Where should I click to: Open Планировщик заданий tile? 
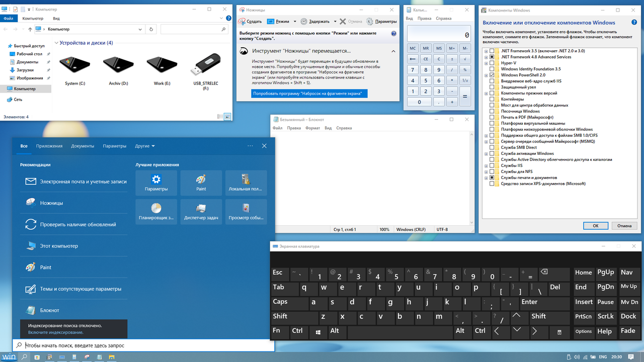(x=156, y=211)
